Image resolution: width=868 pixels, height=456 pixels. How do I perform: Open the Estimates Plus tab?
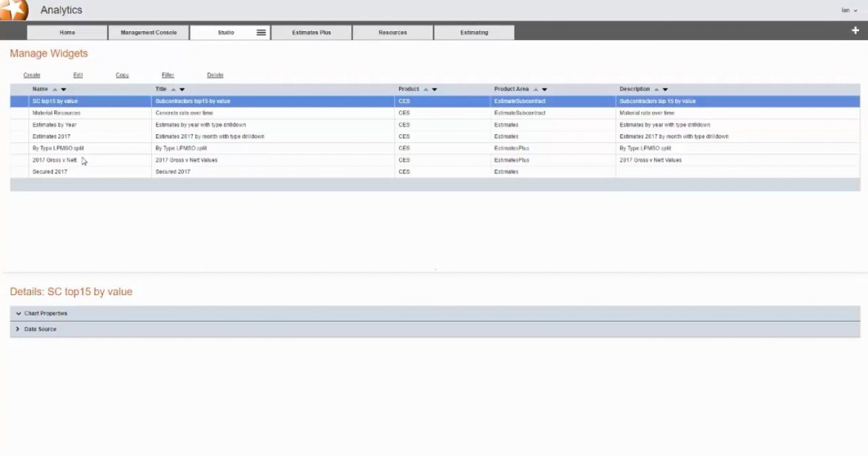point(312,32)
